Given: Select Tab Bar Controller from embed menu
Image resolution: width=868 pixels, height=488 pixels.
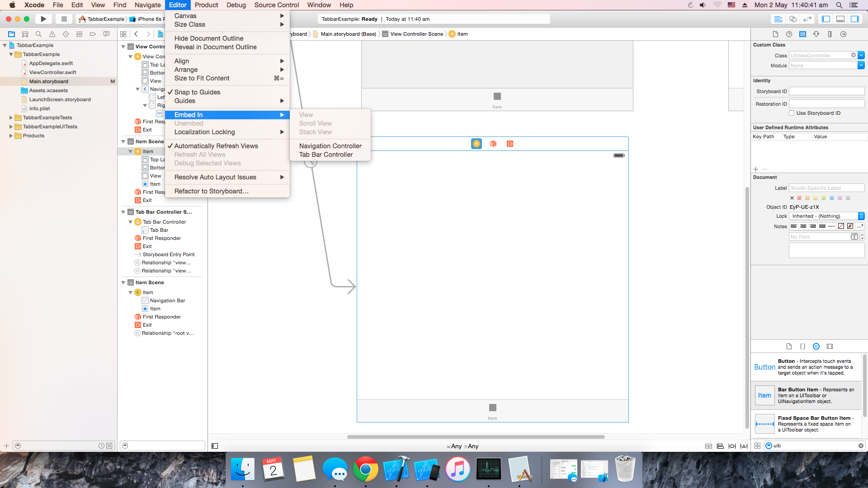Looking at the screenshot, I should coord(325,155).
